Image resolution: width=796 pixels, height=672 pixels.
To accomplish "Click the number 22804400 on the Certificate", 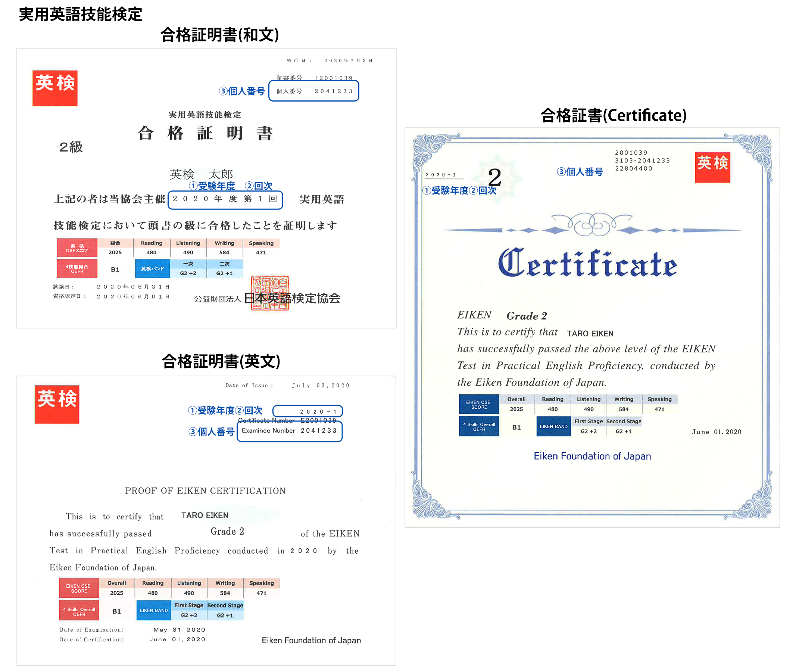I will (x=634, y=168).
